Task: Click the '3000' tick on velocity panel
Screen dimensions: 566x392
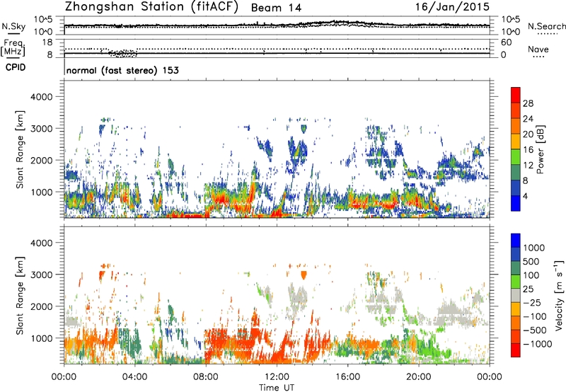Action: 42,275
